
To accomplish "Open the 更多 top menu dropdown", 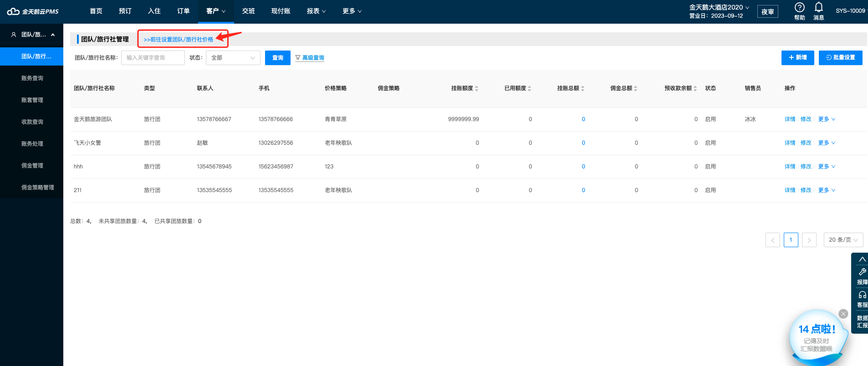I will point(352,11).
